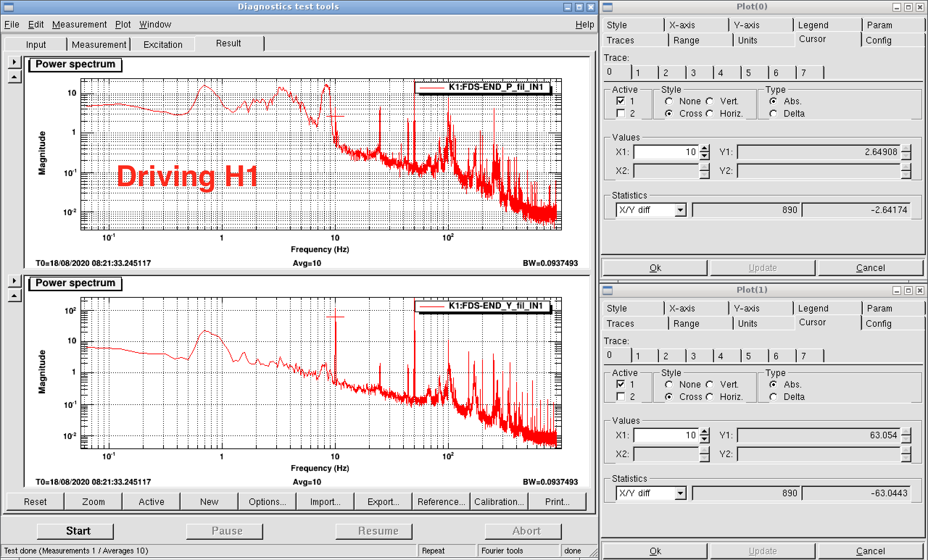
Task: Click the right-arrow expander beside bottom plot
Action: (x=14, y=281)
